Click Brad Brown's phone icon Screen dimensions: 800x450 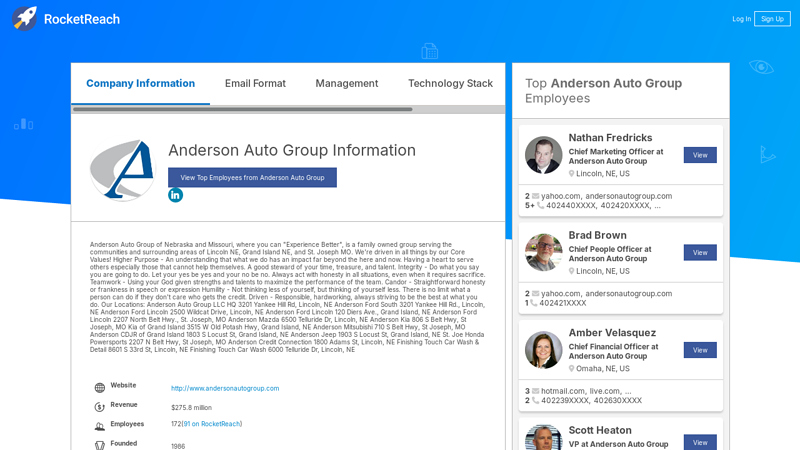pos(533,303)
